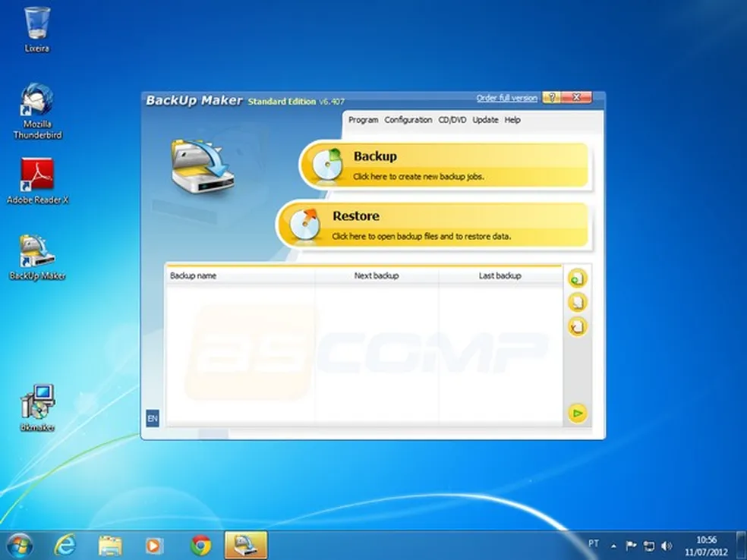Click the Restore button to restore data
The image size is (747, 560).
pyautogui.click(x=434, y=225)
